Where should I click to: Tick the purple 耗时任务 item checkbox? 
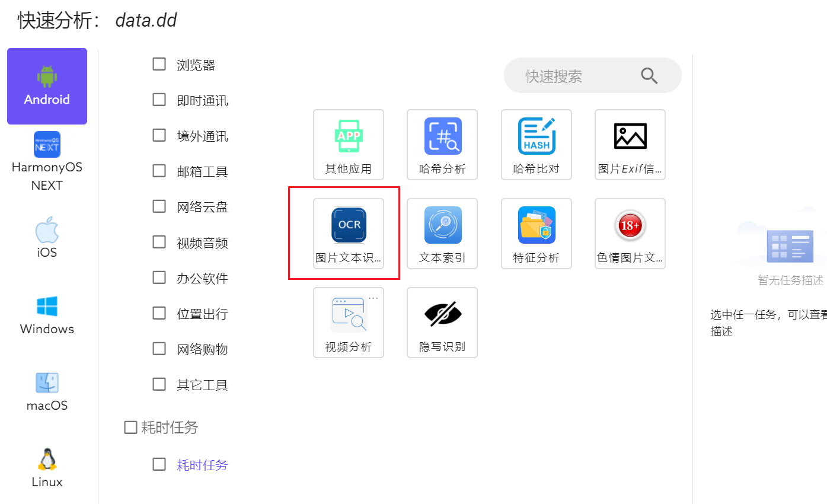click(x=159, y=464)
